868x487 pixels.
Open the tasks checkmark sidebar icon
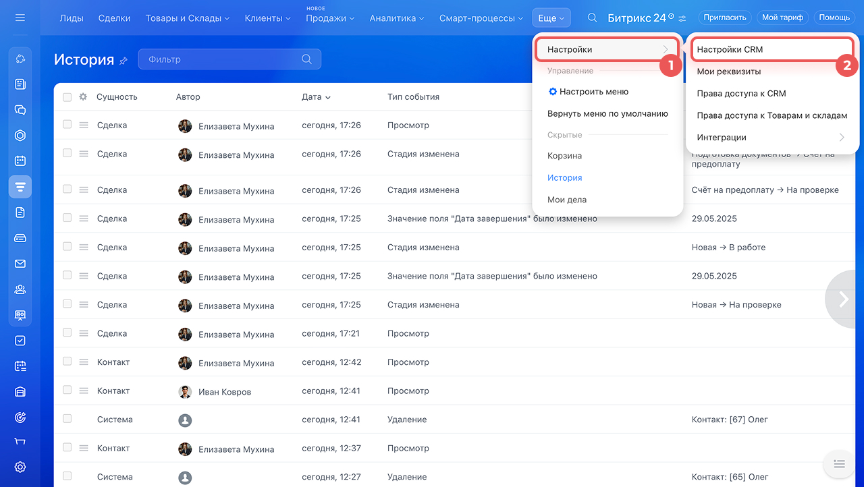[x=20, y=341]
